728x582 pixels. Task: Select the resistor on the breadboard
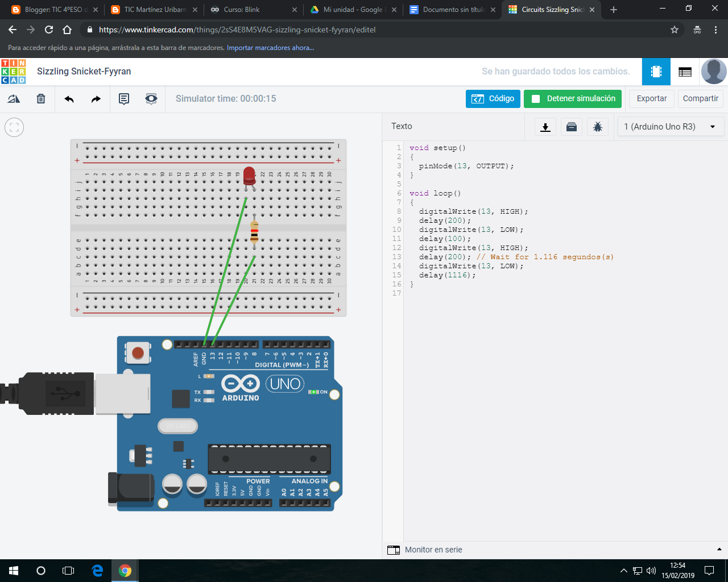click(254, 232)
